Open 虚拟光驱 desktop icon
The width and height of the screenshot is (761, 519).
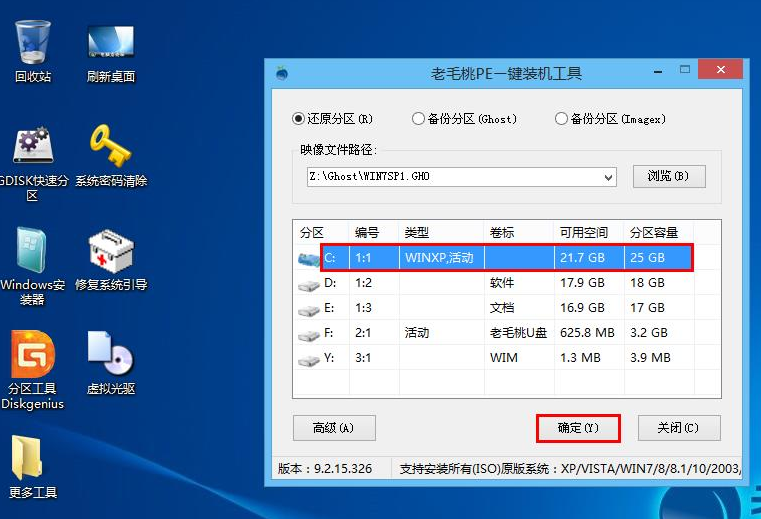111,363
